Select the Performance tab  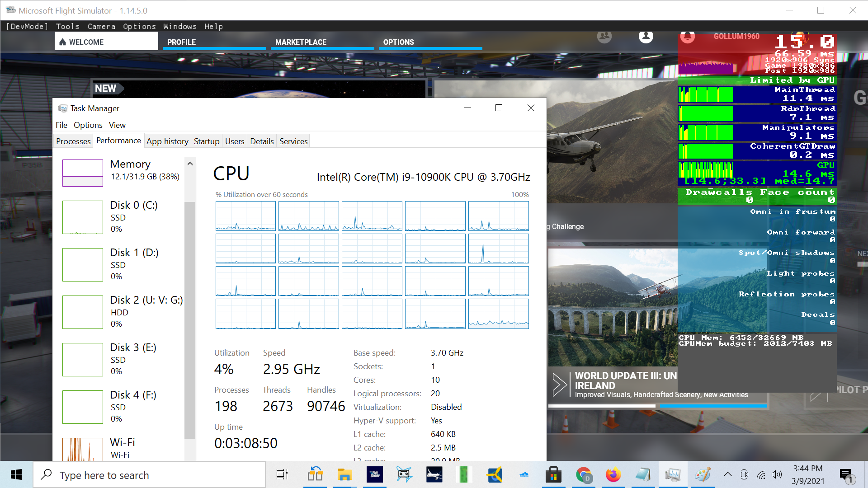click(x=118, y=141)
